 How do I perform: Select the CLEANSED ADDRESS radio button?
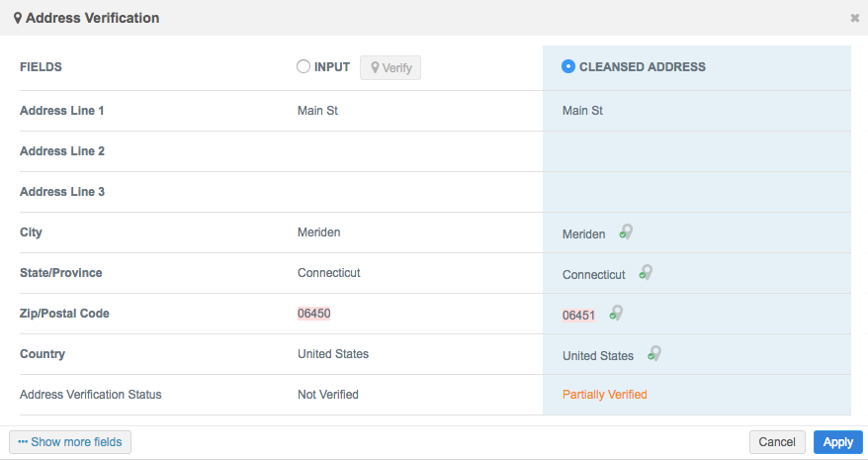568,67
